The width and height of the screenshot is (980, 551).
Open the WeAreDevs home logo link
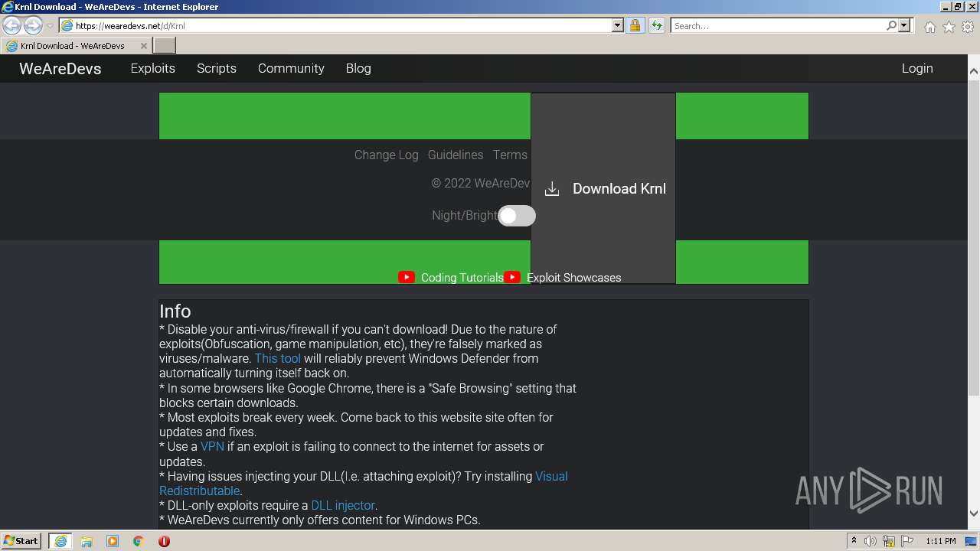pos(60,68)
